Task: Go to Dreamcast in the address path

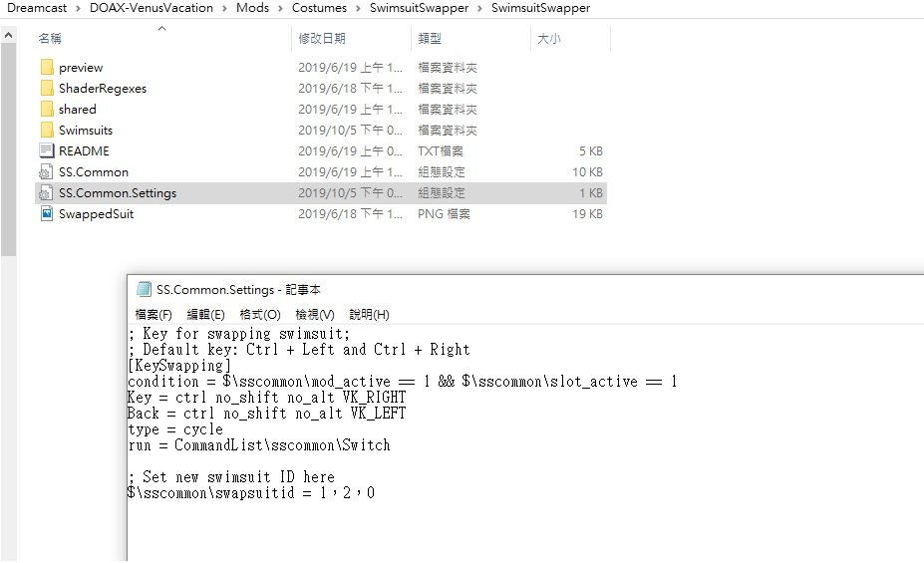Action: (x=37, y=8)
